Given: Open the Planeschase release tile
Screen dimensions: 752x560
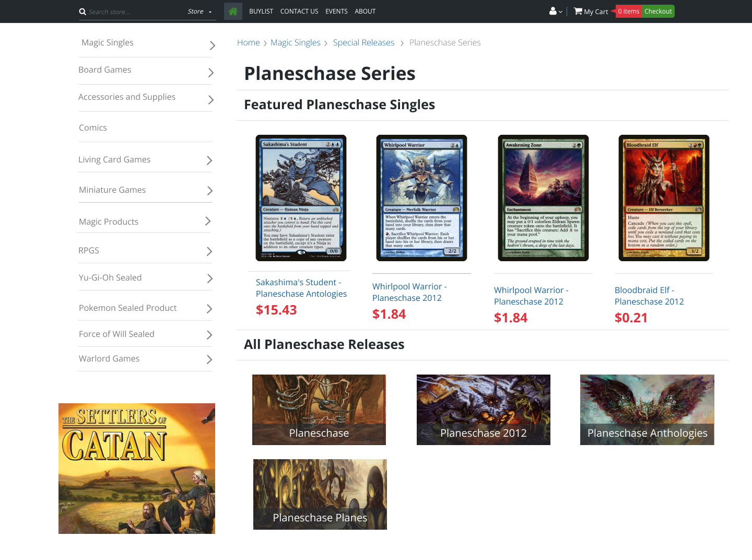Looking at the screenshot, I should tap(319, 410).
